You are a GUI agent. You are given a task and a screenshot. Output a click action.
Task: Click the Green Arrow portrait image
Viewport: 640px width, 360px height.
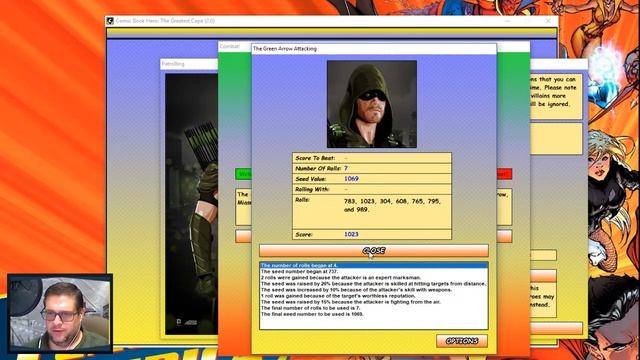pyautogui.click(x=372, y=104)
